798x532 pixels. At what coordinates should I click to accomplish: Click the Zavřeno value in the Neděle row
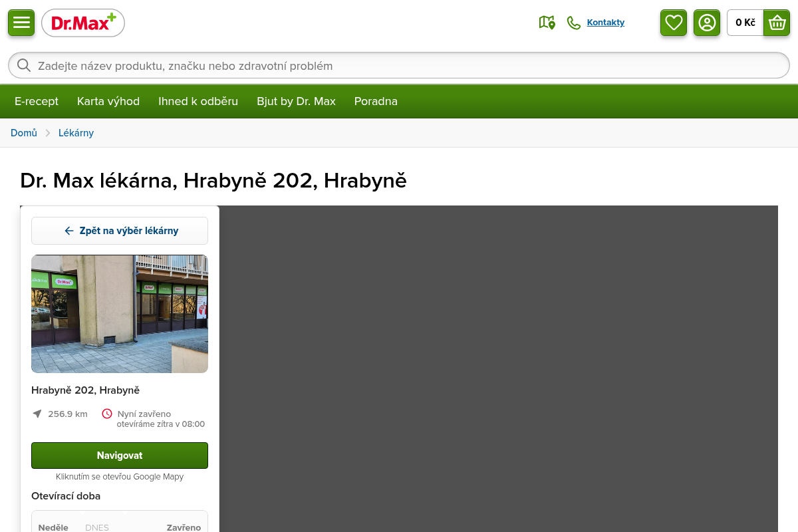point(184,527)
